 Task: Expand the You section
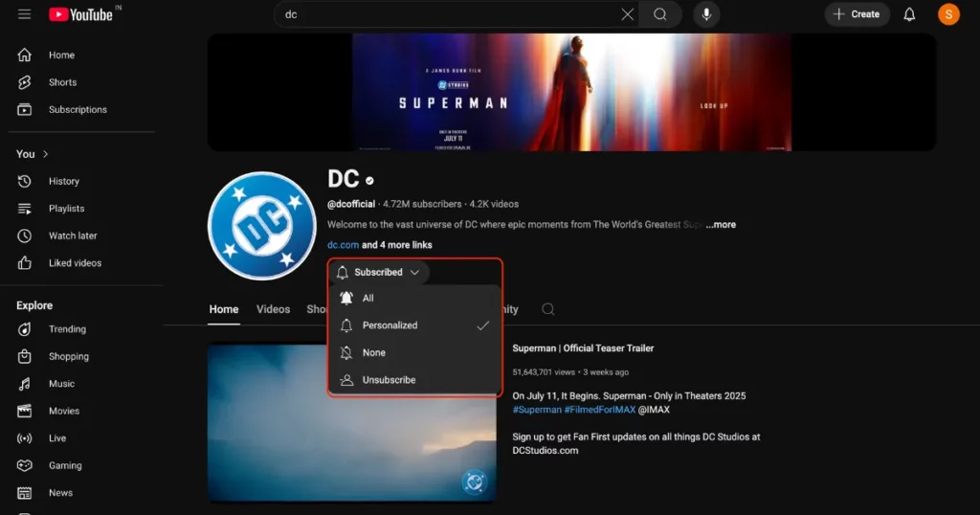[x=33, y=154]
